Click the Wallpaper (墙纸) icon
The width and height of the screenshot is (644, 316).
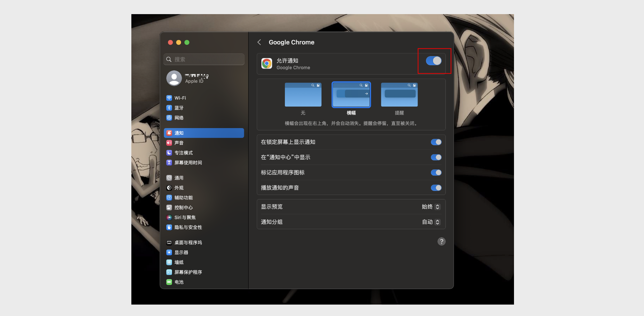pos(169,262)
